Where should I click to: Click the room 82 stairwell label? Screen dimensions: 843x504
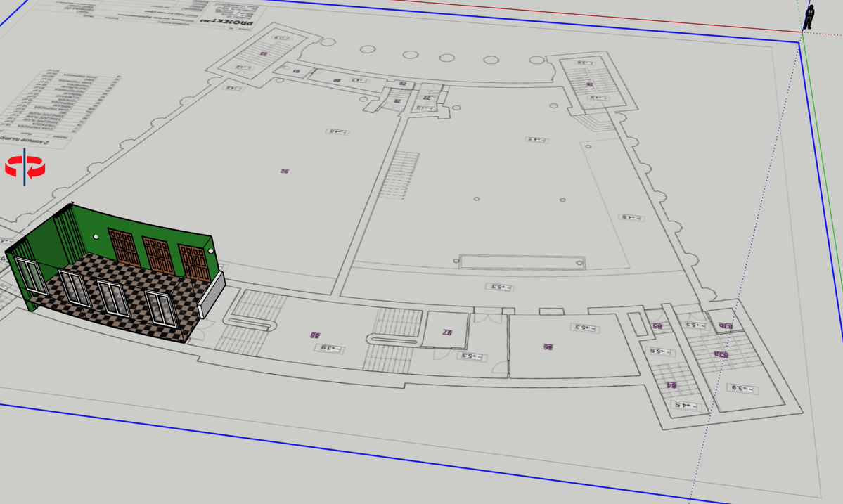coord(264,53)
